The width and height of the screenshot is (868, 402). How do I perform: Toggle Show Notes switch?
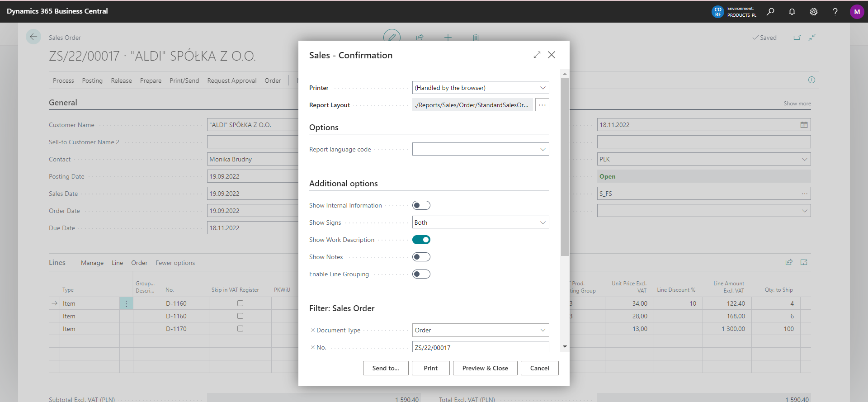[421, 257]
